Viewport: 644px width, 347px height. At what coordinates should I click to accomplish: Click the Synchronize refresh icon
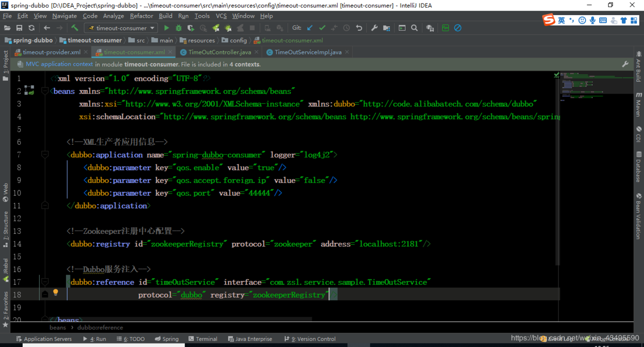point(32,28)
